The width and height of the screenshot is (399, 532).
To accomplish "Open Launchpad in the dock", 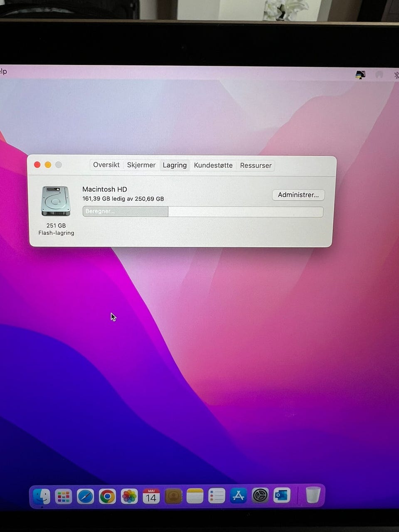I will click(64, 496).
